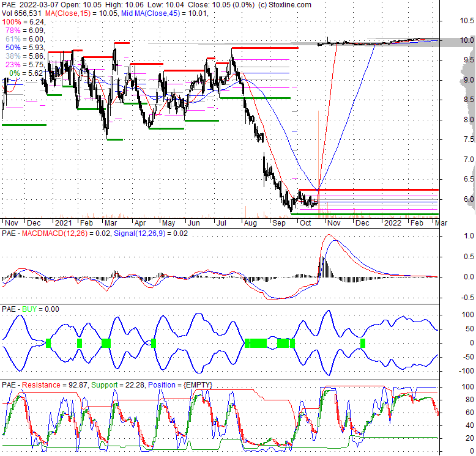The image size is (476, 456).
Task: Click the 7.5 price axis label
Action: pyautogui.click(x=469, y=139)
